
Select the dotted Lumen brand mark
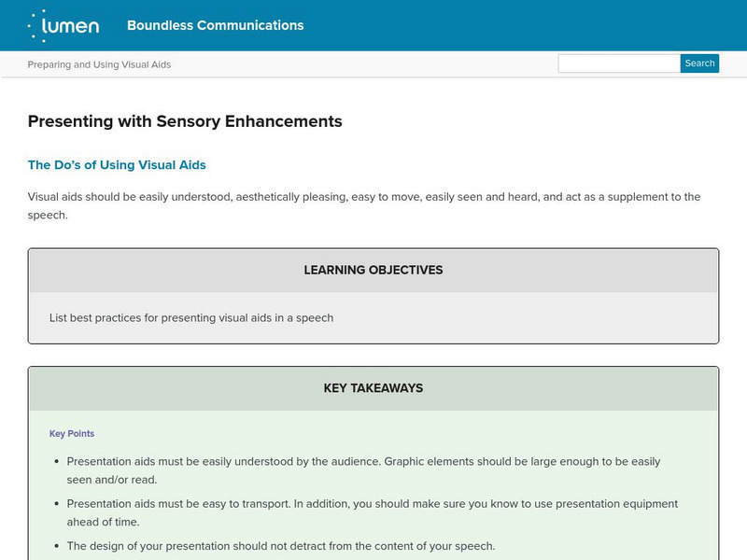pos(37,25)
